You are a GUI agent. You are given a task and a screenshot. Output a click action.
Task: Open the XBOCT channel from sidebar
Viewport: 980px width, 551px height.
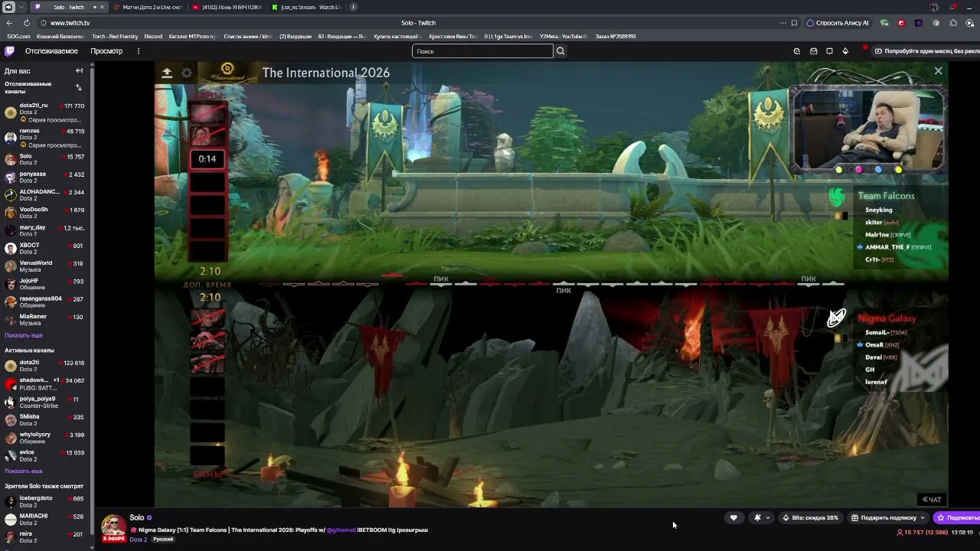click(47, 249)
